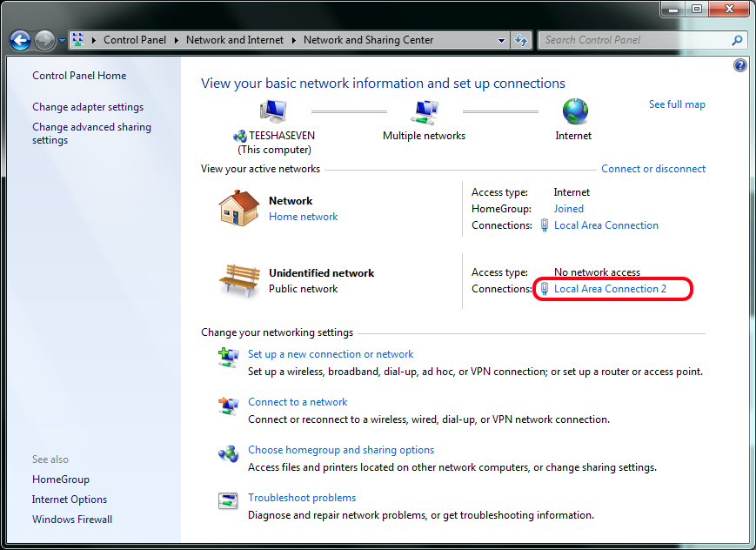This screenshot has height=550, width=756.
Task: Expand the arrow after Control Panel breadcrumb
Action: tap(177, 40)
